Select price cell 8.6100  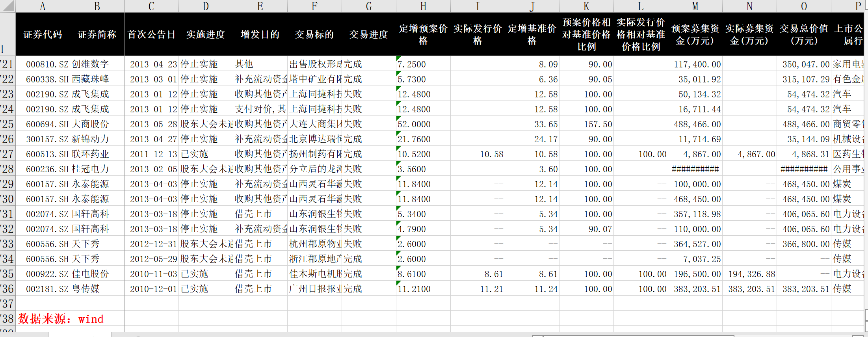pyautogui.click(x=423, y=274)
